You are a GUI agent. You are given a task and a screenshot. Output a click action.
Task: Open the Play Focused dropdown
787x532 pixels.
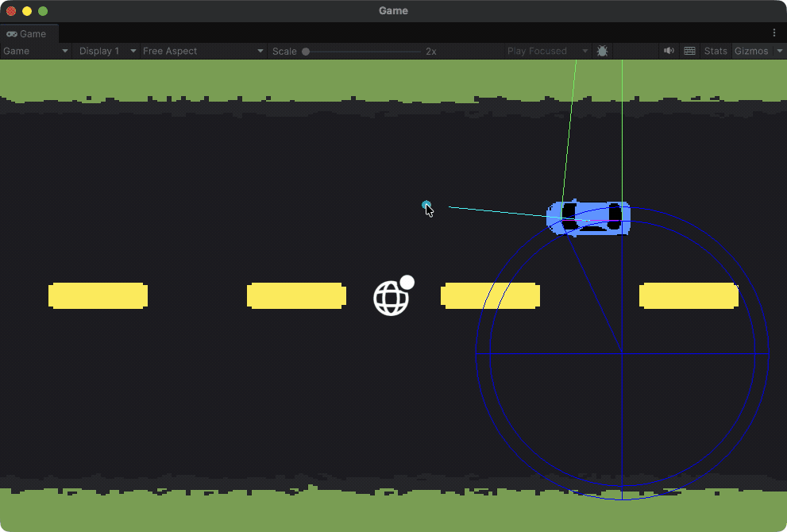coord(548,51)
